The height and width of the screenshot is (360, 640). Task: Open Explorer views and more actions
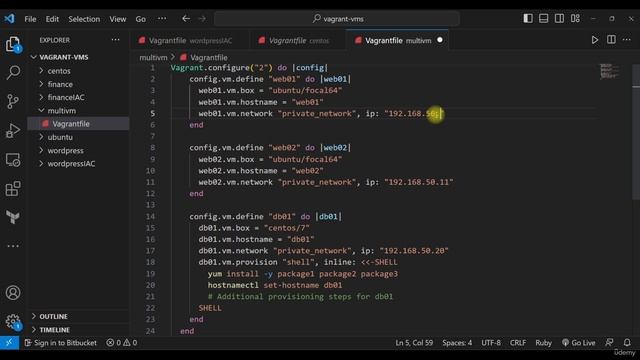116,40
